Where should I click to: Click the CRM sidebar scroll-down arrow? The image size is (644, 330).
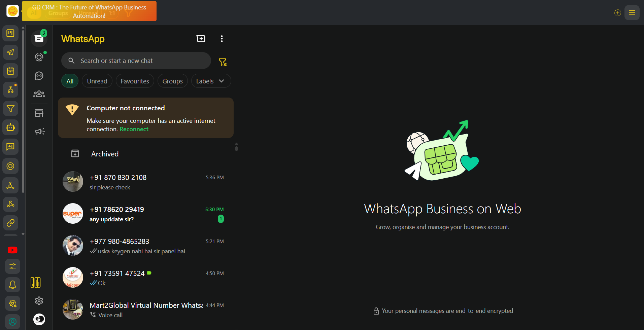23,234
